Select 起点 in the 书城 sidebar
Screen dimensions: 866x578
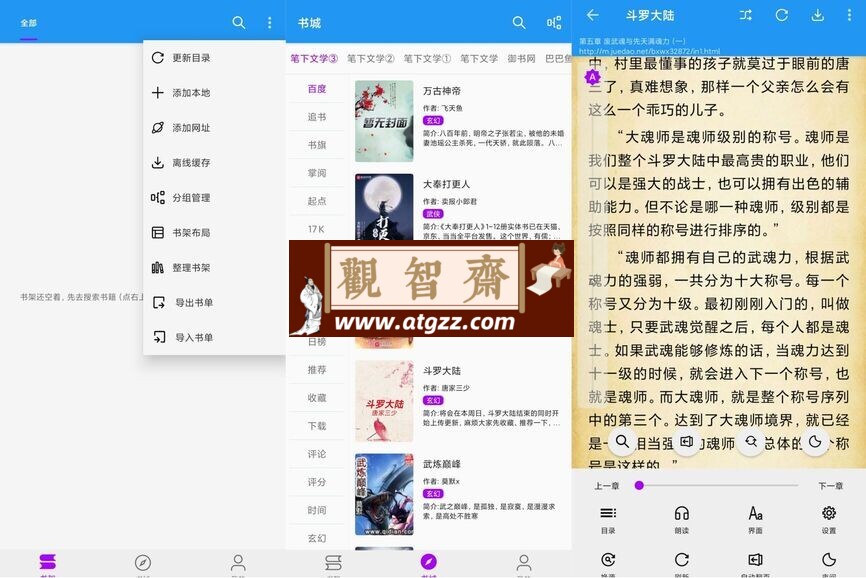317,201
